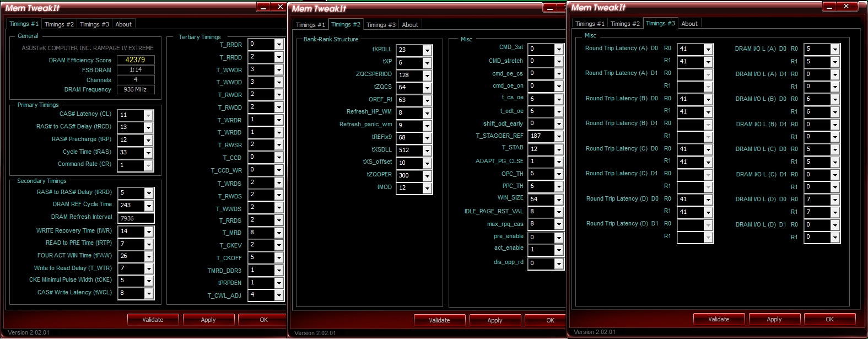This screenshot has height=339, width=868.
Task: Minimize the left Mem TweakIt window
Action: coord(263,7)
